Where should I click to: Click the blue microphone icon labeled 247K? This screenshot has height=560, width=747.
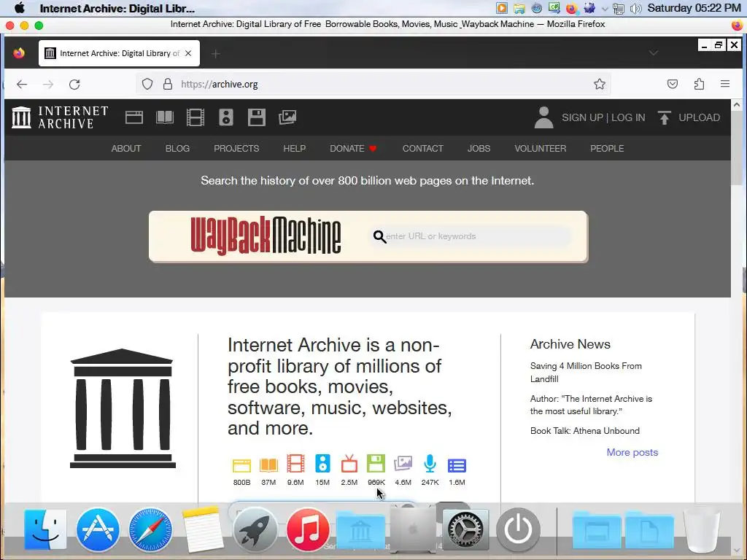[x=430, y=464]
